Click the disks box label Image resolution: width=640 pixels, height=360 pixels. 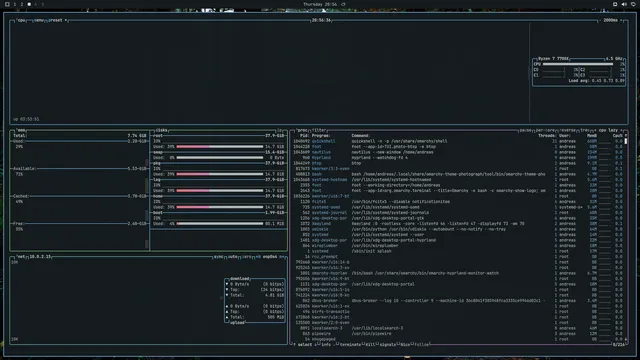pos(162,130)
